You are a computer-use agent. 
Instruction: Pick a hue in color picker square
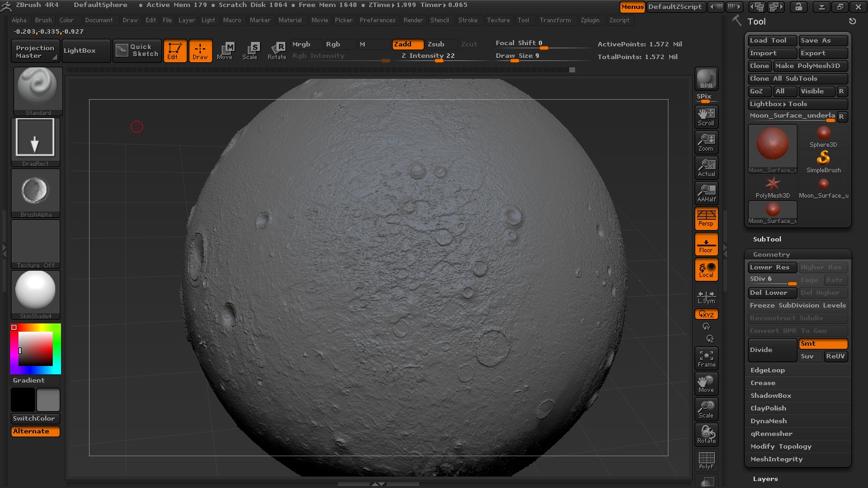click(36, 348)
